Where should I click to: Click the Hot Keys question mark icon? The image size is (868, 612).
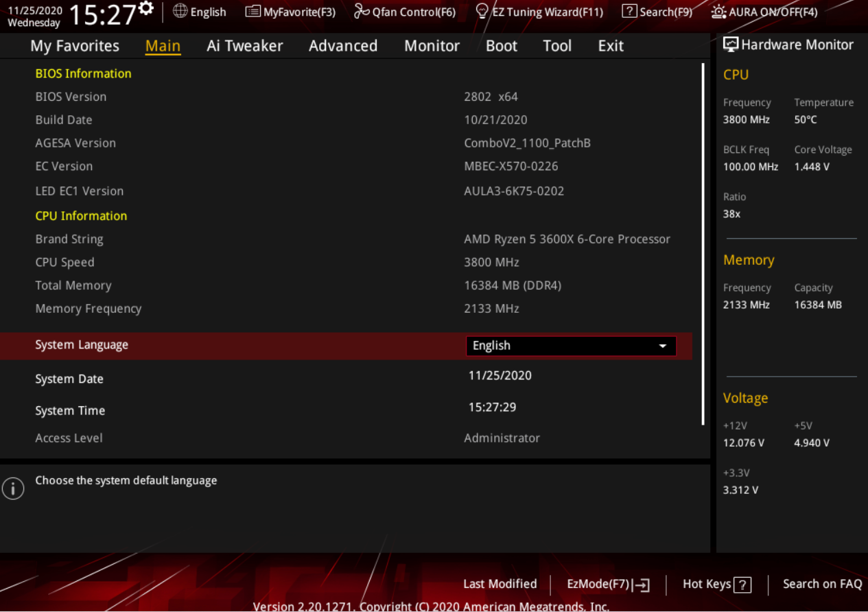(742, 585)
